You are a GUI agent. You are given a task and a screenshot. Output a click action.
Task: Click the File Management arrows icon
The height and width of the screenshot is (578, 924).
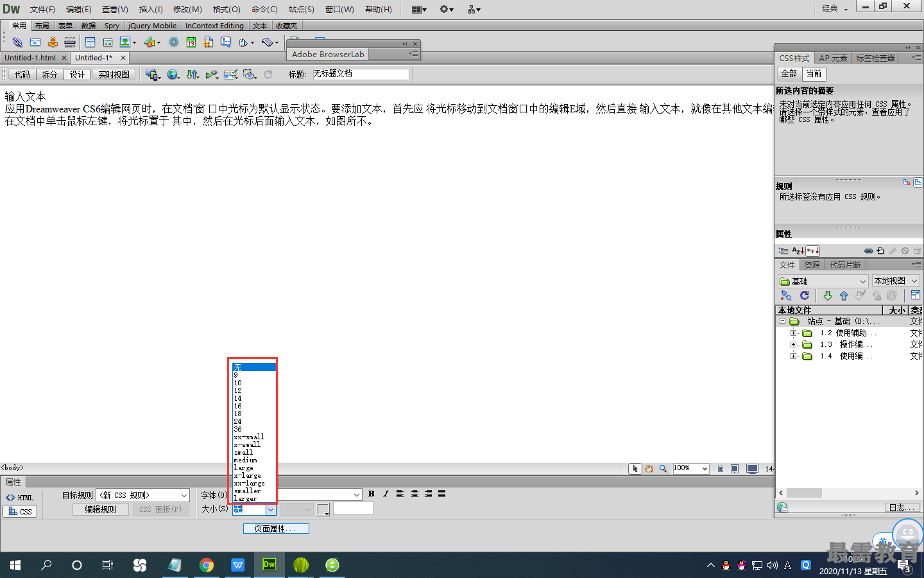[x=193, y=74]
